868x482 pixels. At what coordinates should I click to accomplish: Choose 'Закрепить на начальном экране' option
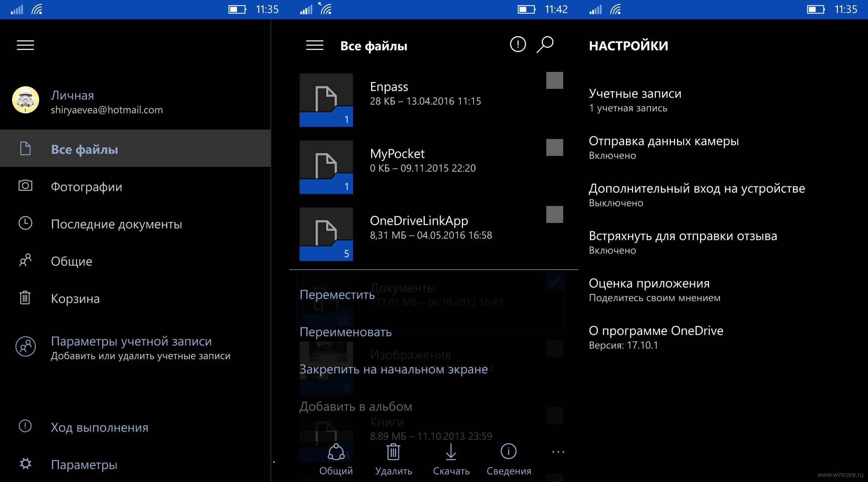[x=394, y=369]
